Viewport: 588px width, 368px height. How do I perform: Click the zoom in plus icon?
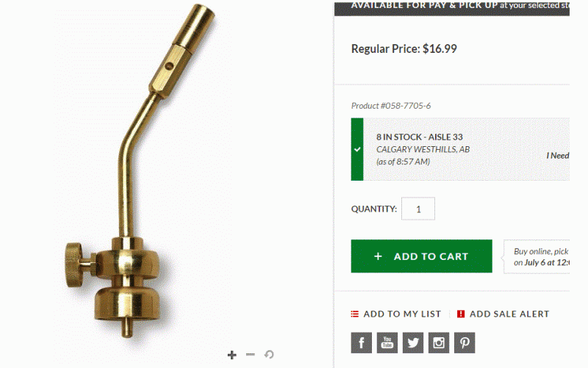point(232,355)
